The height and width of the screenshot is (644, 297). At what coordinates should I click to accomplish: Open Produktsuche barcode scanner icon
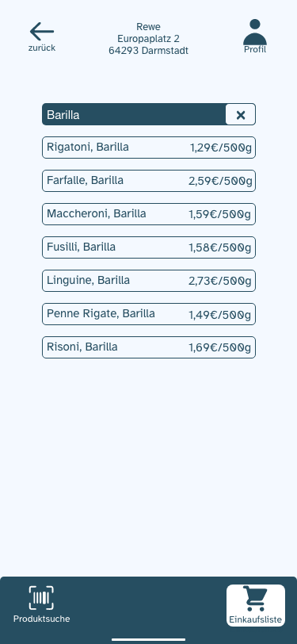(x=41, y=597)
